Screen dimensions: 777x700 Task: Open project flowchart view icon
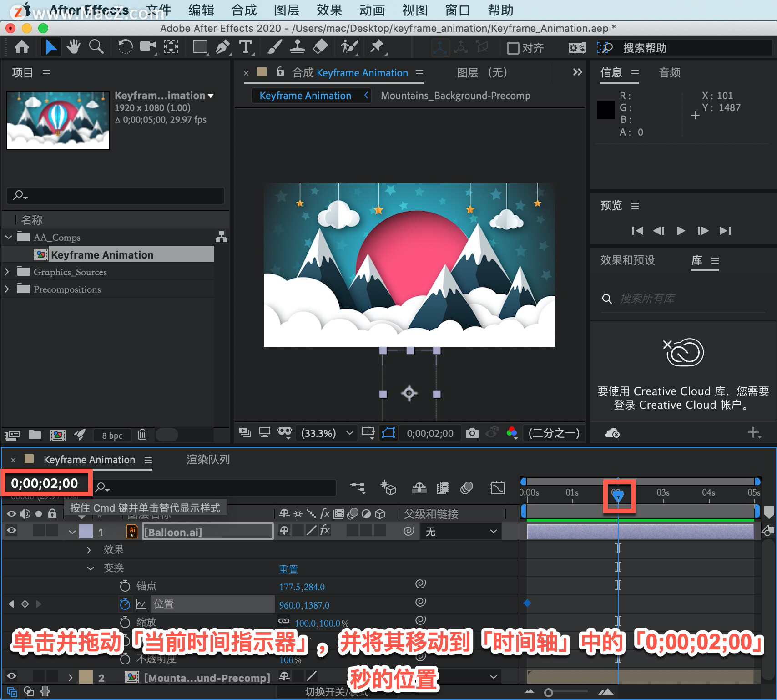222,237
